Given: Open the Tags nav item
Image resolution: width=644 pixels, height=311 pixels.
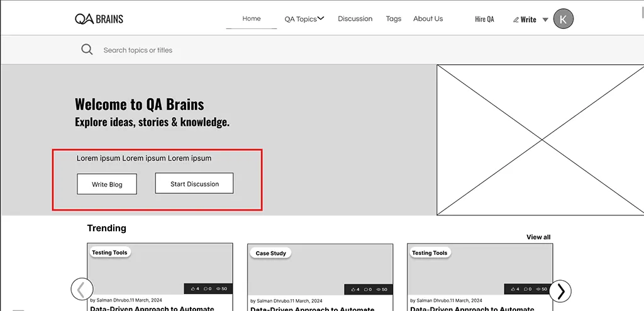Looking at the screenshot, I should pos(394,18).
